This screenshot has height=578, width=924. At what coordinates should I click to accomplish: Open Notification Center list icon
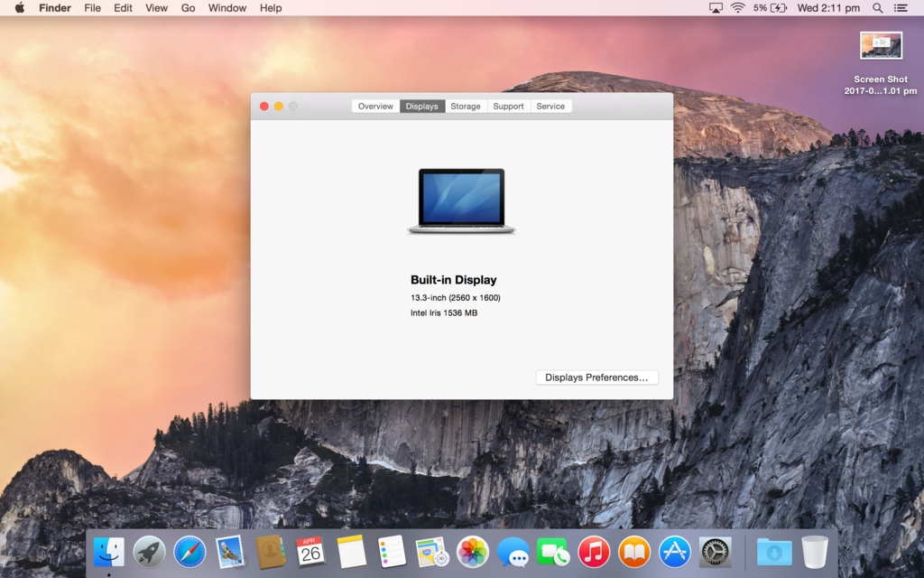[901, 7]
